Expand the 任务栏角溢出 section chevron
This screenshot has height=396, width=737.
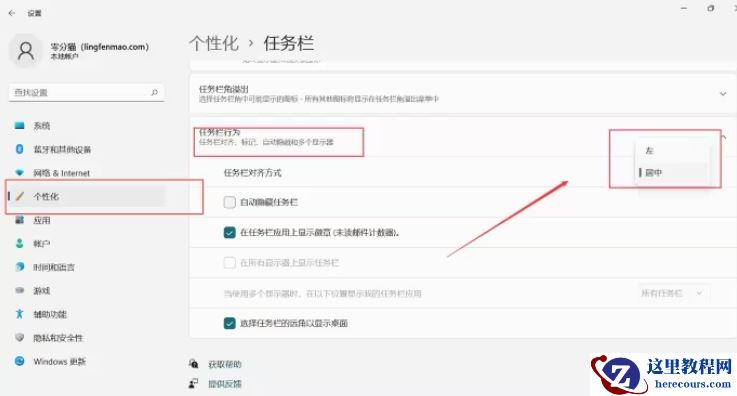pyautogui.click(x=722, y=94)
